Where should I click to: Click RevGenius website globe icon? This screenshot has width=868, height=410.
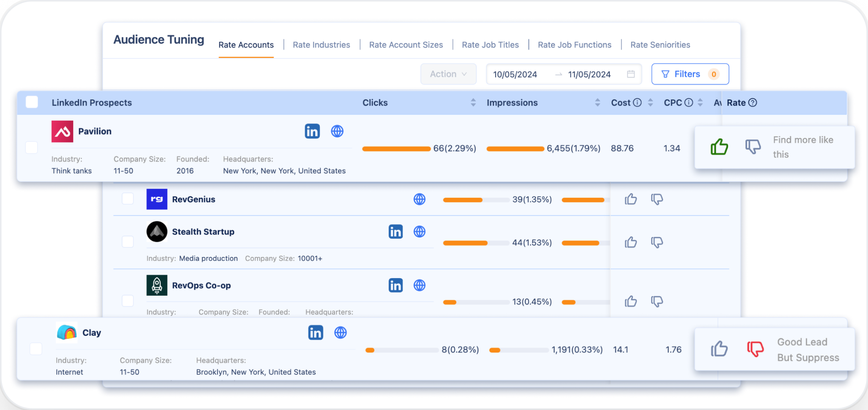click(419, 199)
